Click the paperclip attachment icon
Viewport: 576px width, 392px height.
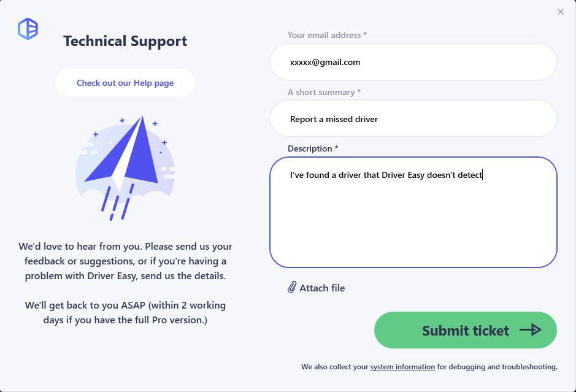[291, 287]
